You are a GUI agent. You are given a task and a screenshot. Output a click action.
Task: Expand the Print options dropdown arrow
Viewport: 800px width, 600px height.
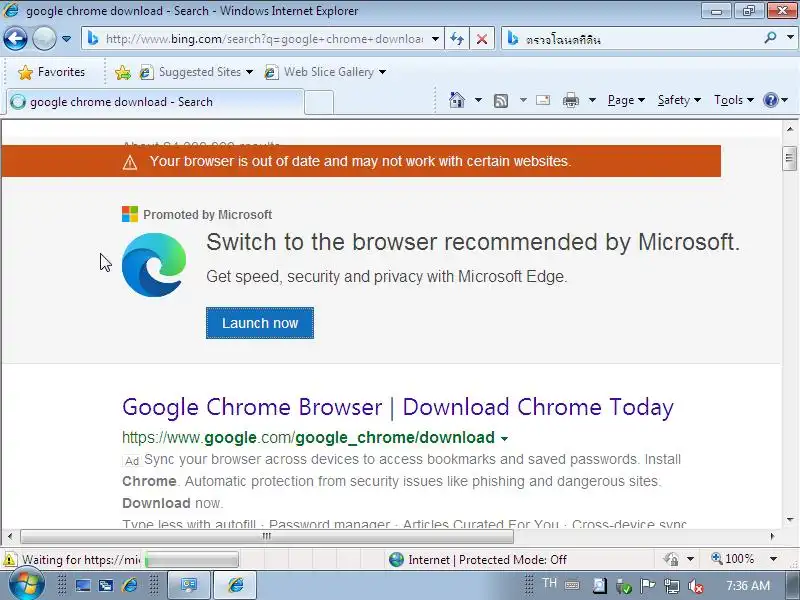click(x=592, y=100)
